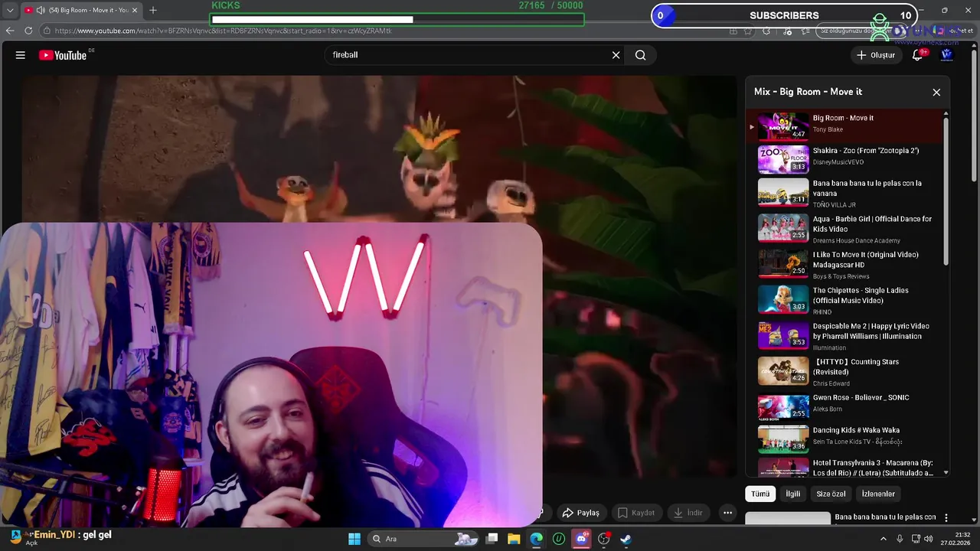The image size is (980, 551).
Task: Open Windows Start menu
Action: tap(354, 539)
